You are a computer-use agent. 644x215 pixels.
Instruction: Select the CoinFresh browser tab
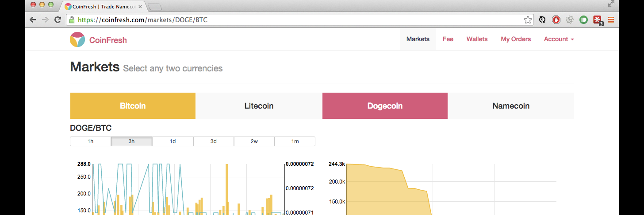point(103,7)
